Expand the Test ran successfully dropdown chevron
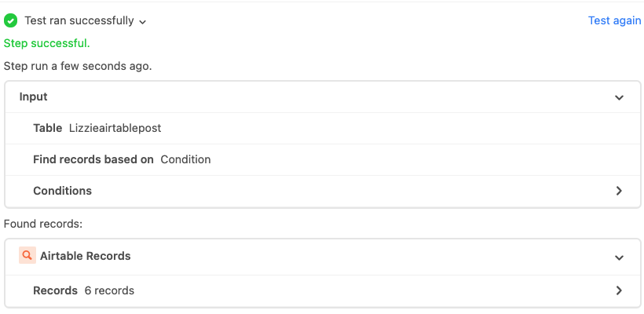644x314 pixels. click(x=142, y=22)
